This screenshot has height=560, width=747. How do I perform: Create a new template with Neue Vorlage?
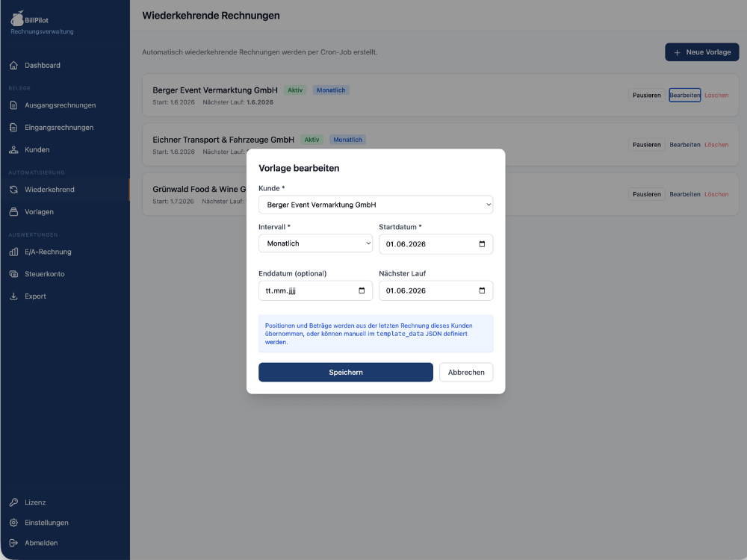click(701, 52)
